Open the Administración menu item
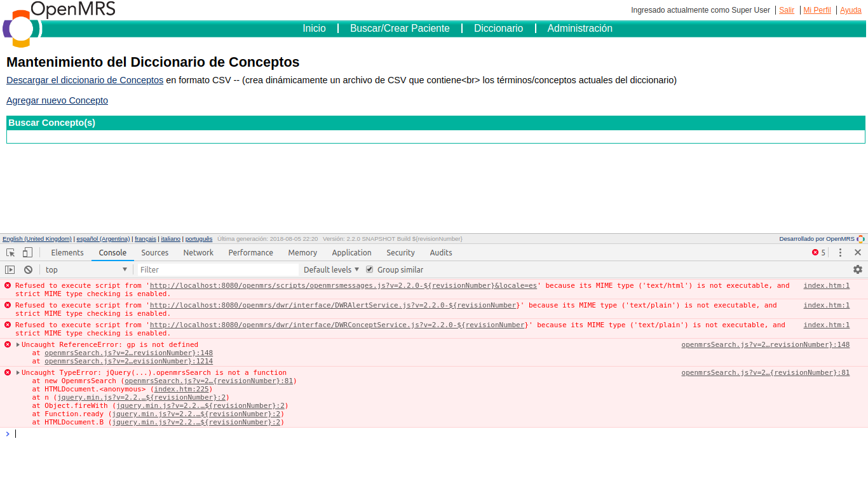Image resolution: width=868 pixels, height=488 pixels. click(x=580, y=29)
